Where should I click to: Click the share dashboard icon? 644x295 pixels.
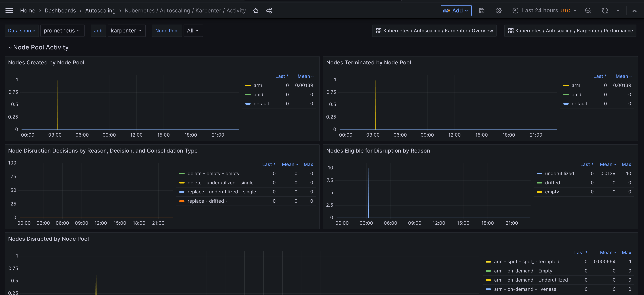tap(269, 10)
